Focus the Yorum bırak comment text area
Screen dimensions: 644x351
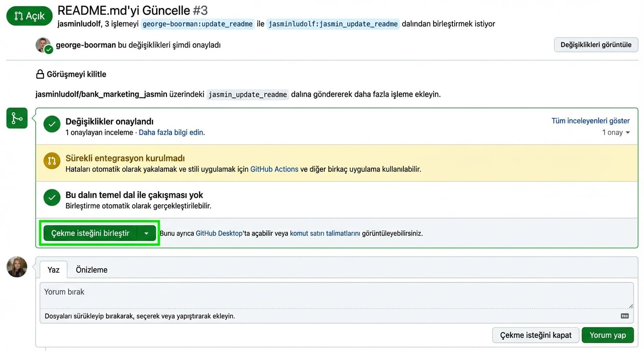coord(336,296)
